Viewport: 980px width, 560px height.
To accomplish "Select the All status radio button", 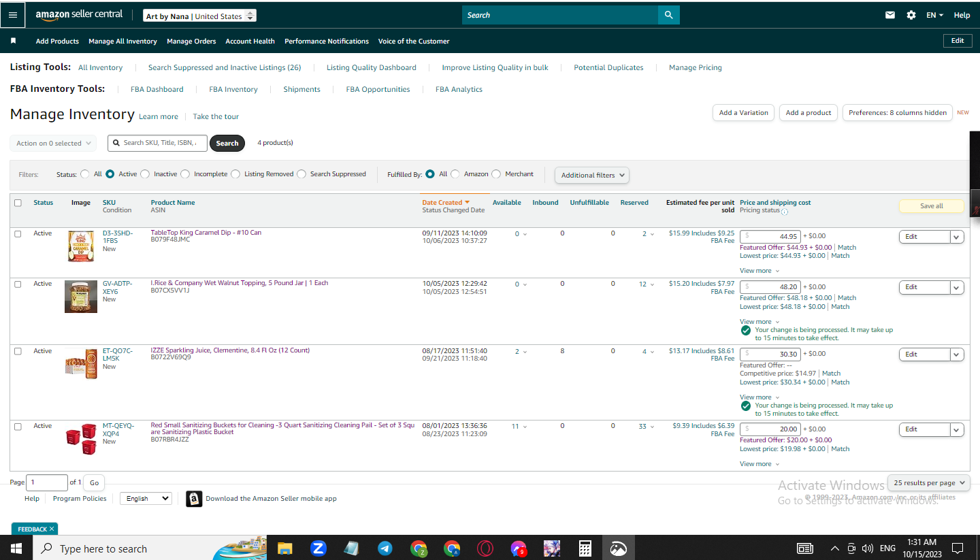I will pyautogui.click(x=85, y=174).
